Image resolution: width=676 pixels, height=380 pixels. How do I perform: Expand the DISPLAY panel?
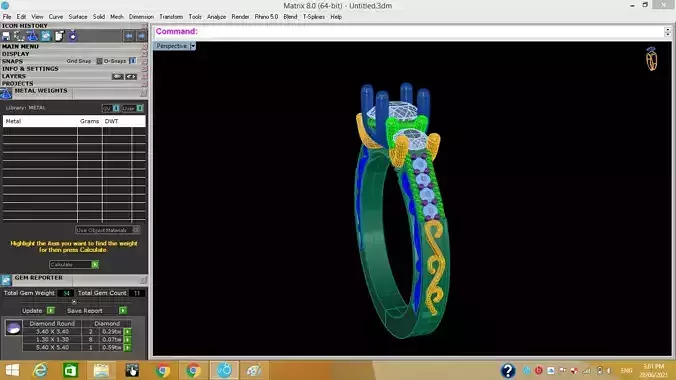tap(16, 54)
